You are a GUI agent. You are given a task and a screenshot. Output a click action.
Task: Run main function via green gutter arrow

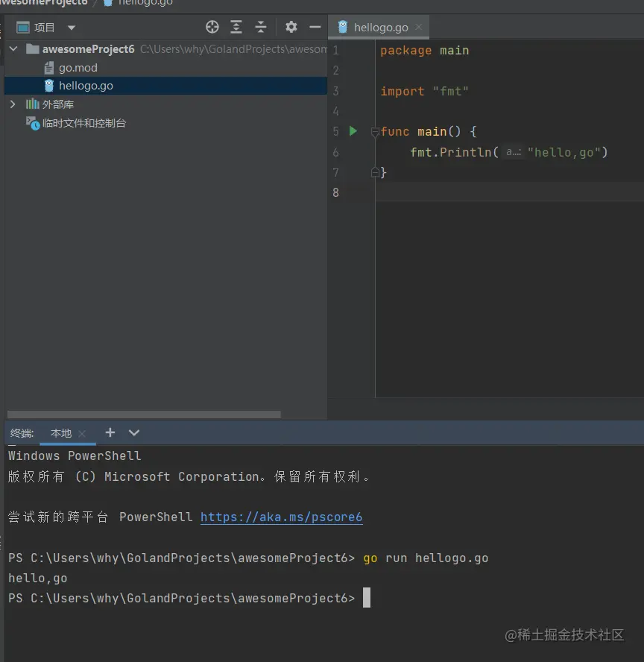click(x=353, y=131)
